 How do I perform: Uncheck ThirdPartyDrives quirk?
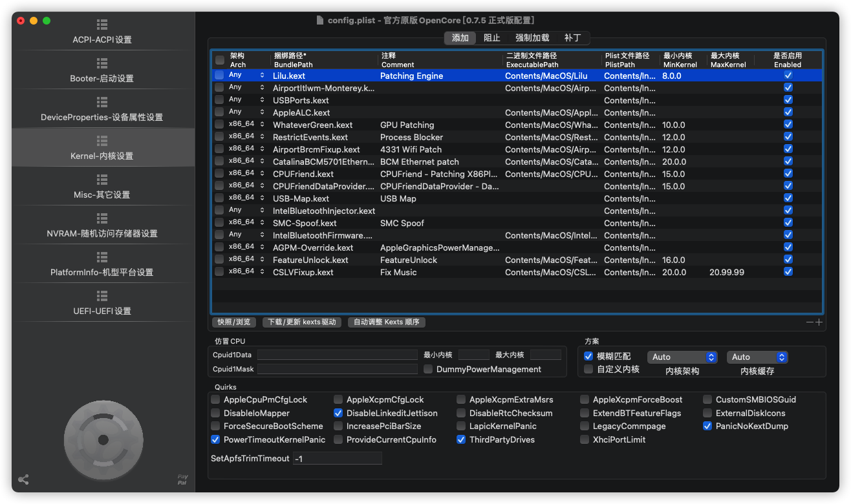[x=461, y=439]
